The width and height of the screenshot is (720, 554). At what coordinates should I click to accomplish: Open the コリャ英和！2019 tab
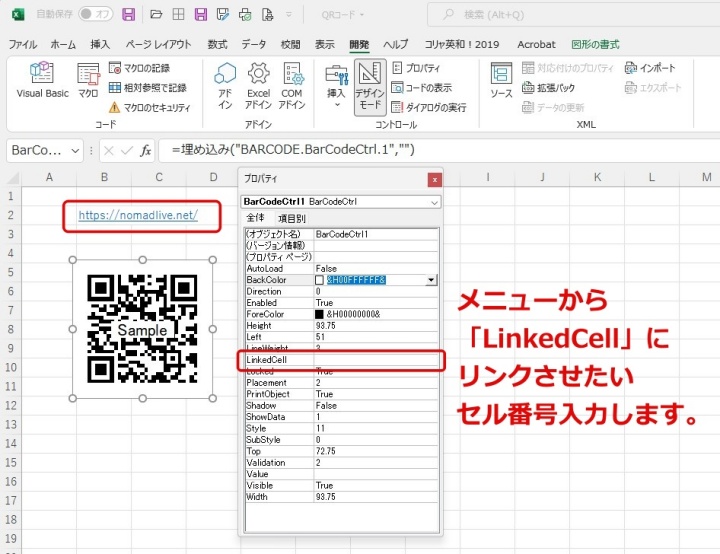461,45
